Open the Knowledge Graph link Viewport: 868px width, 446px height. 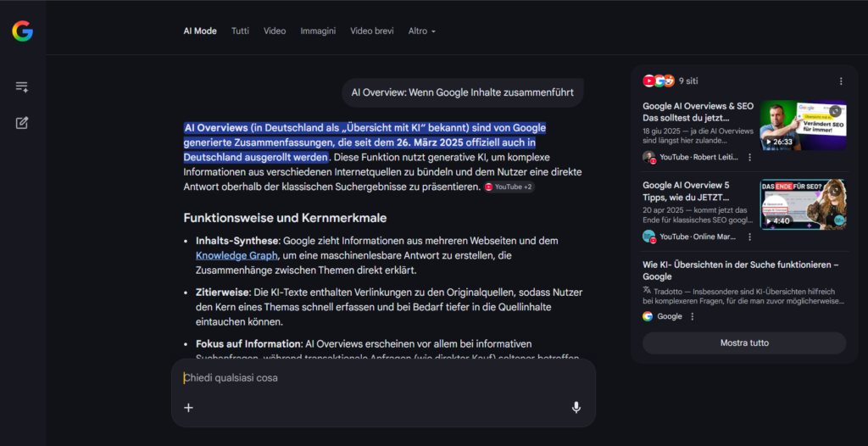click(236, 255)
